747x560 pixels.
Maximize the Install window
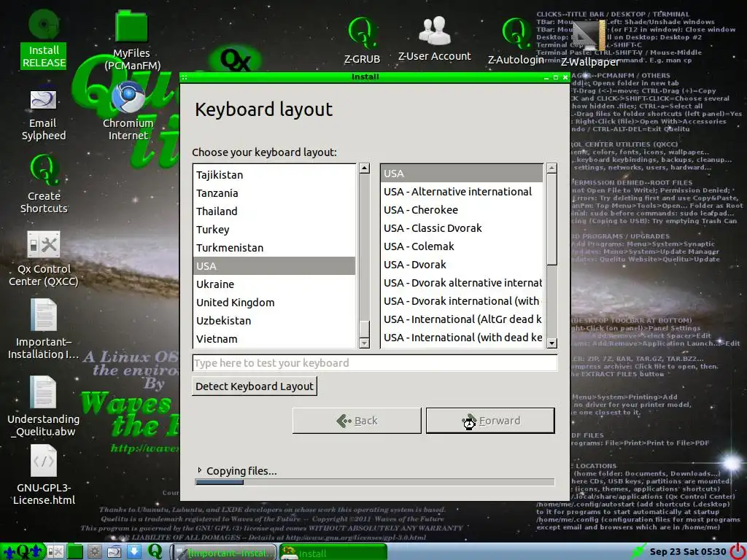(x=555, y=77)
